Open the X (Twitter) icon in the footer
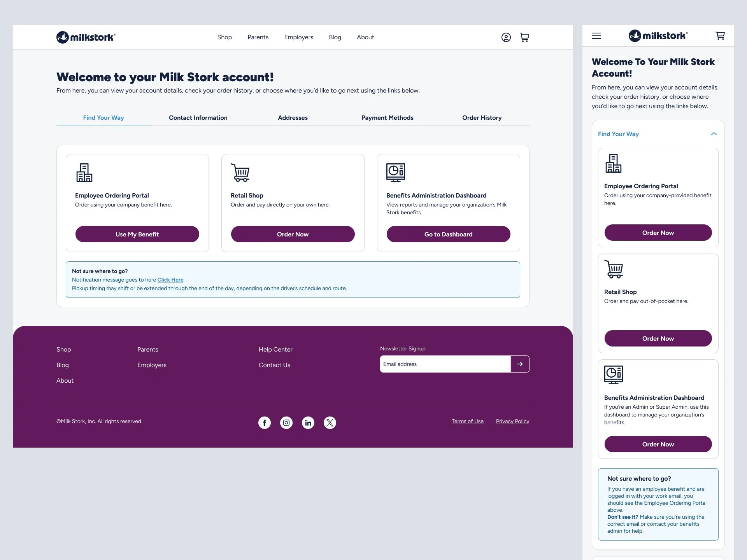 [330, 423]
